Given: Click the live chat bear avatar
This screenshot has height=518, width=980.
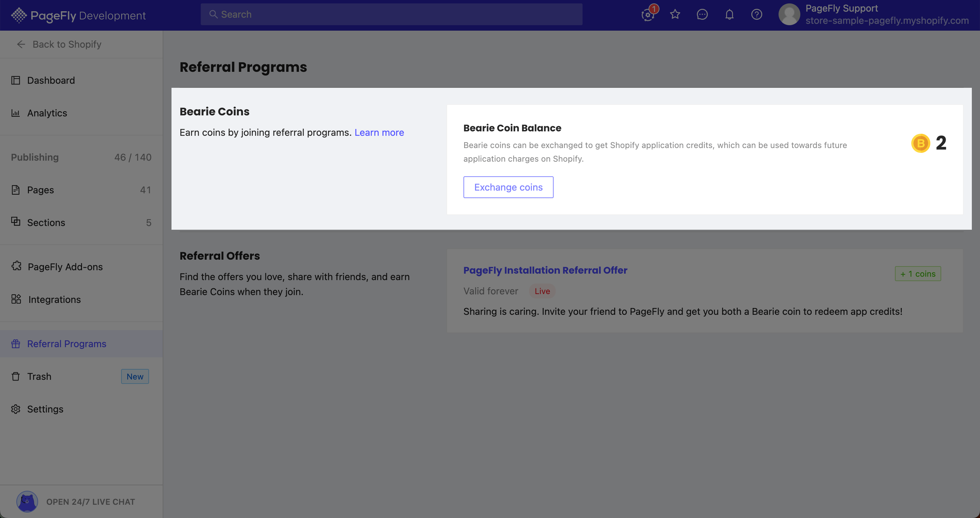Looking at the screenshot, I should point(27,502).
